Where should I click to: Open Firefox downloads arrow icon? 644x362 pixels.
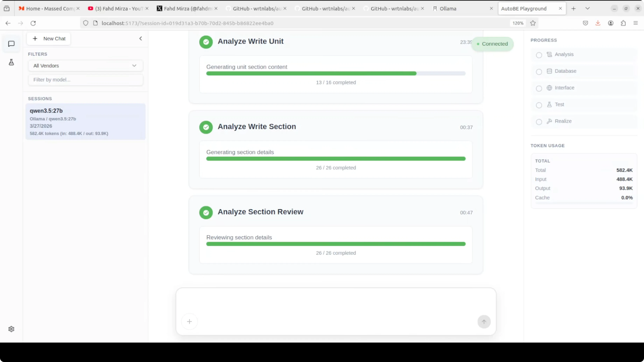tap(598, 23)
